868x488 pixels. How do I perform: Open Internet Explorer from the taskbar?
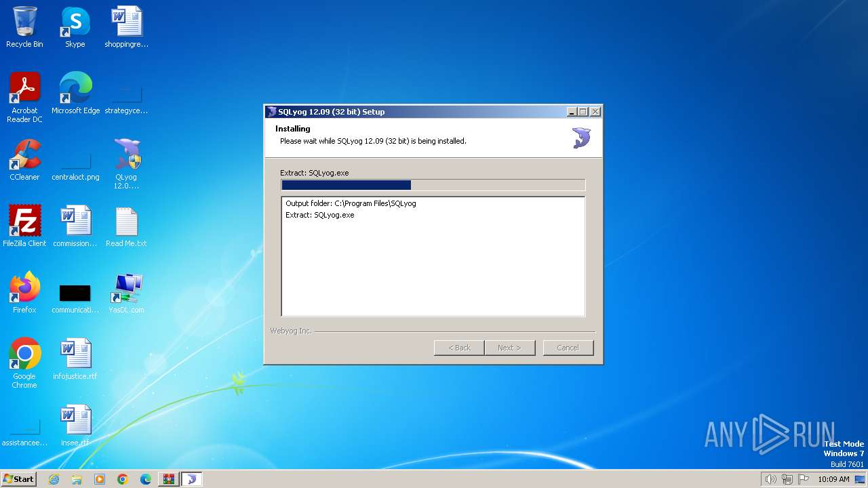click(x=54, y=479)
